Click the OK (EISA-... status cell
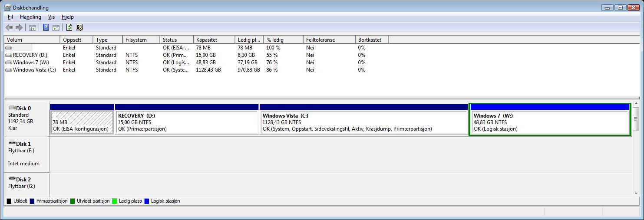Image resolution: width=644 pixels, height=220 pixels. [x=176, y=48]
